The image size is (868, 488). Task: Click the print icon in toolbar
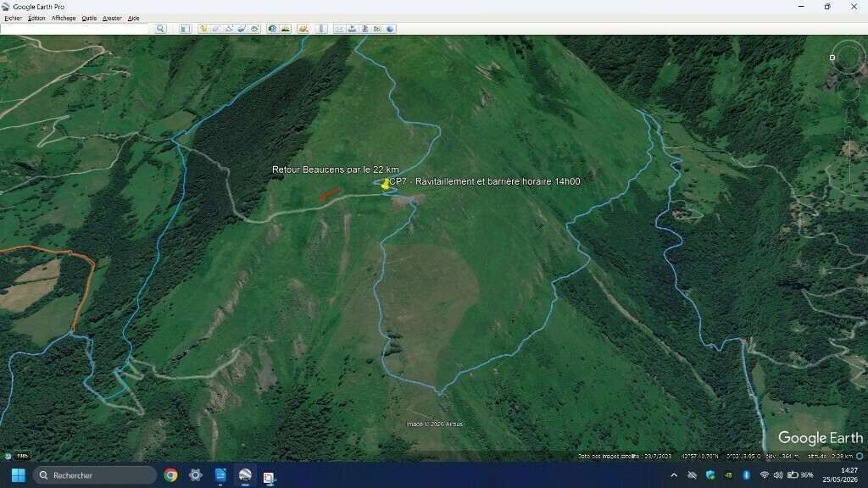click(352, 29)
